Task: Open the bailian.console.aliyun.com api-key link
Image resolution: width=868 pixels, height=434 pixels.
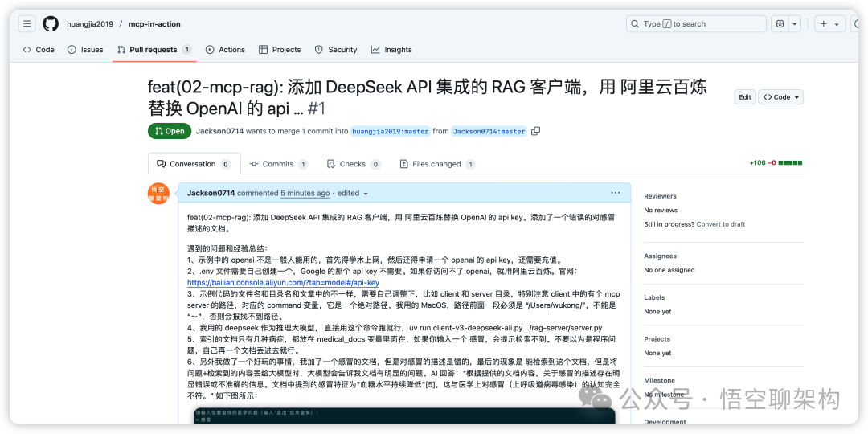Action: [283, 282]
